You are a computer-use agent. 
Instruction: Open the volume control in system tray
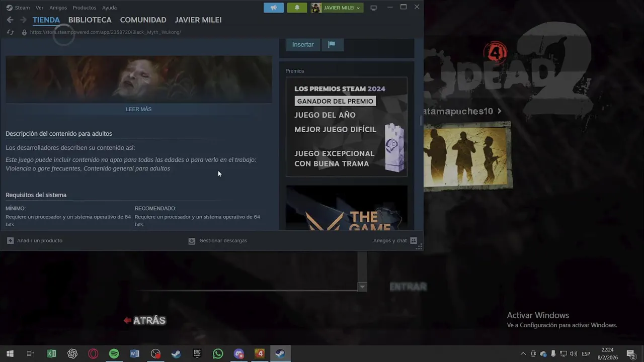(574, 354)
